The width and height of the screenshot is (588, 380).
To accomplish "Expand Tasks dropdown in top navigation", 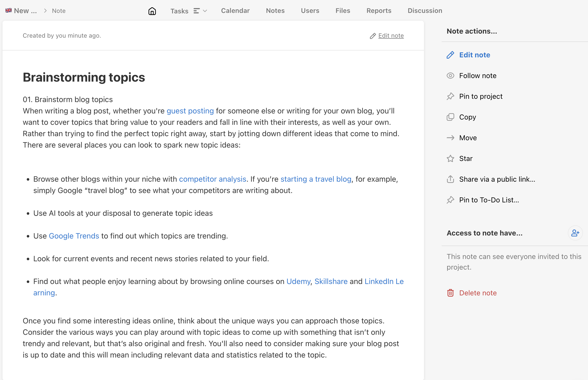I will [205, 11].
